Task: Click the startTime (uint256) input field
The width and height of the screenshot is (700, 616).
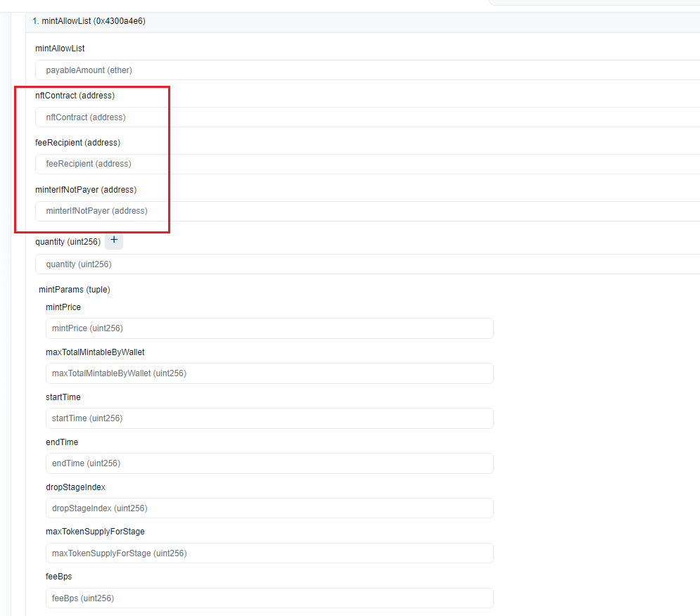Action: point(269,418)
